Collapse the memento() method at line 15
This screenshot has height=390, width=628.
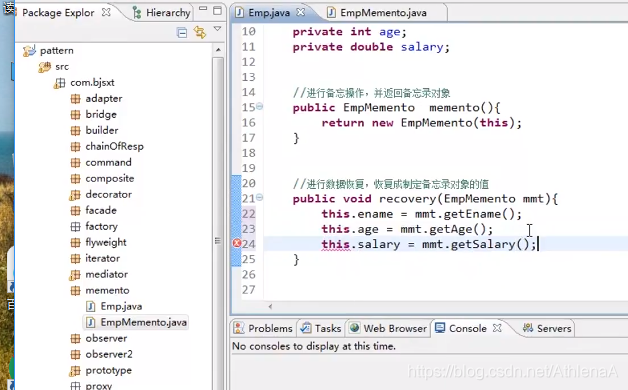260,107
